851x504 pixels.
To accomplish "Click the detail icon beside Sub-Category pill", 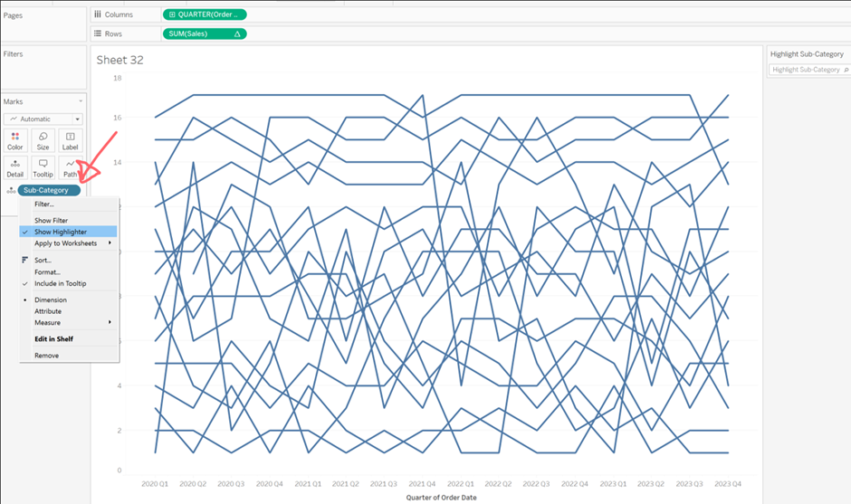I will 11,190.
